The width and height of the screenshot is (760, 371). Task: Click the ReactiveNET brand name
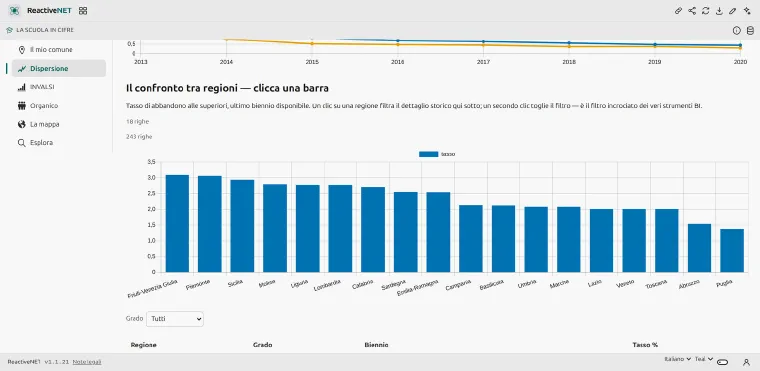pos(49,11)
